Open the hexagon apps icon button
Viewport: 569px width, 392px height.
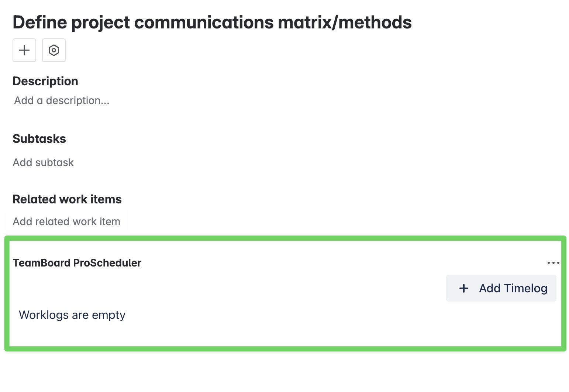(54, 50)
